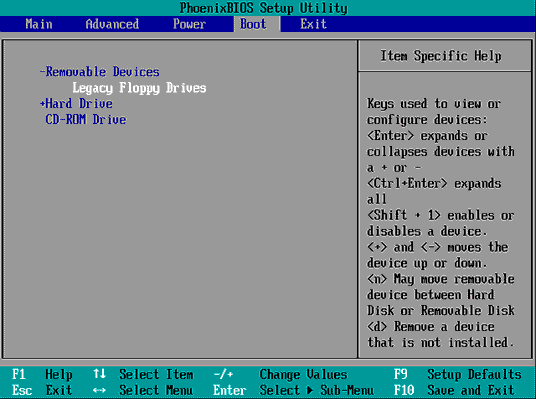Image resolution: width=536 pixels, height=399 pixels.
Task: Select the CD-ROM Drive boot entry
Action: pyautogui.click(x=86, y=120)
